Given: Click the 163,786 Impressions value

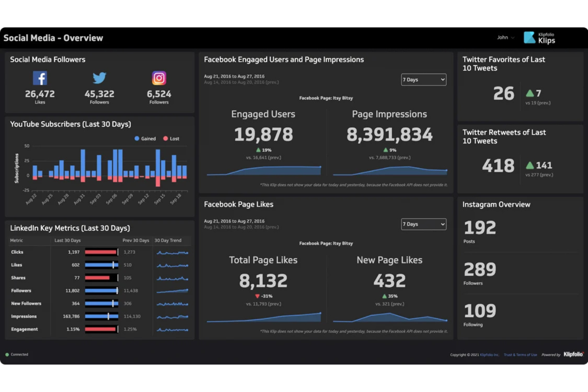Looking at the screenshot, I should coord(71,317).
